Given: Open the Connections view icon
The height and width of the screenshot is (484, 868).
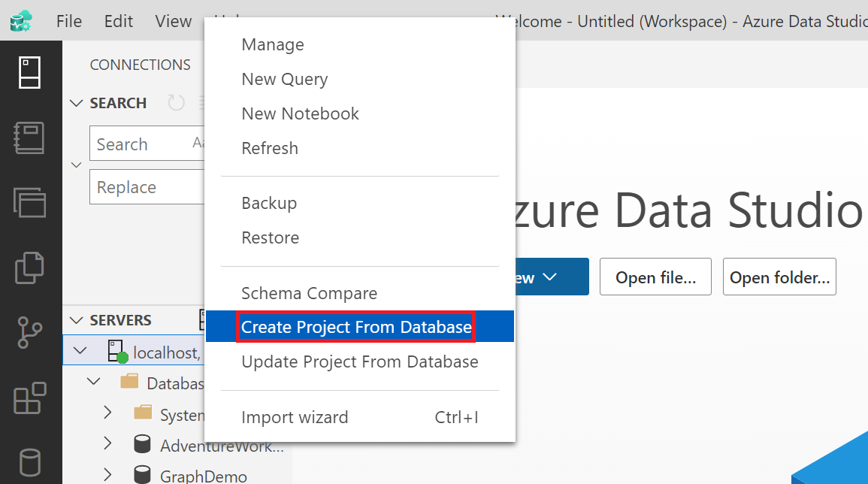Looking at the screenshot, I should [31, 72].
